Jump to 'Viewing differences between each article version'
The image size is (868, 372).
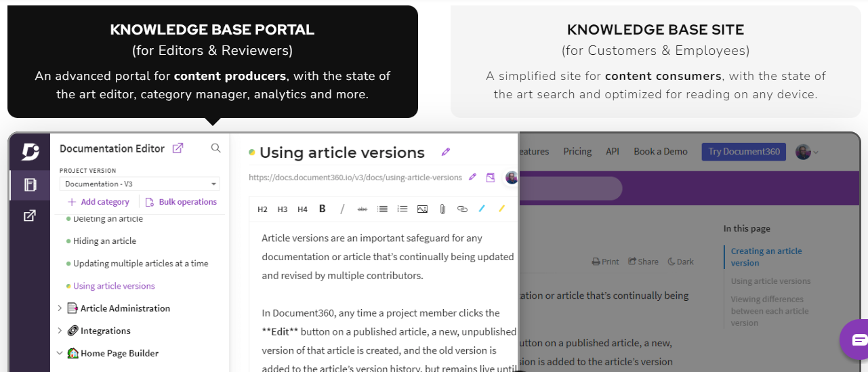pos(770,311)
